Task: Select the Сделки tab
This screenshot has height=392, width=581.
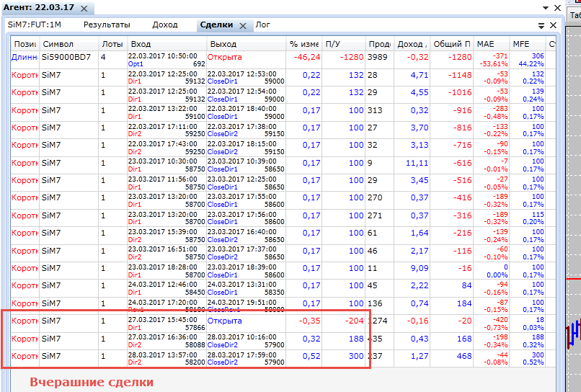Action: [x=216, y=24]
